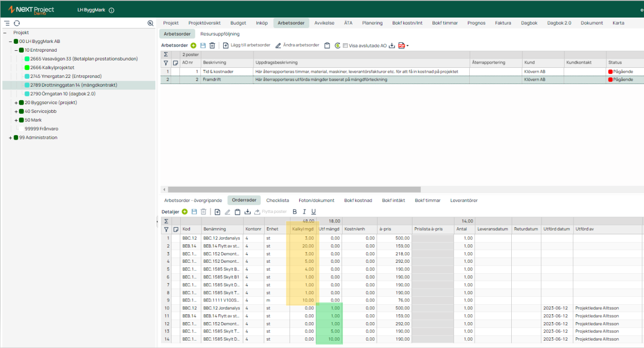
Task: Paste clipboard icon in Detaljer toolbar
Action: (x=237, y=212)
